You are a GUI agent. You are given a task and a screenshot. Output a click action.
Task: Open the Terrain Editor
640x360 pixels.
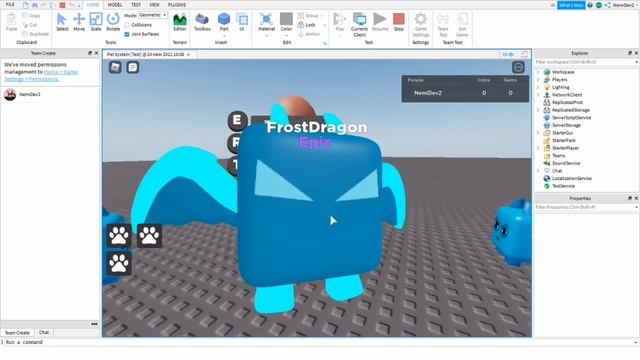(x=180, y=22)
